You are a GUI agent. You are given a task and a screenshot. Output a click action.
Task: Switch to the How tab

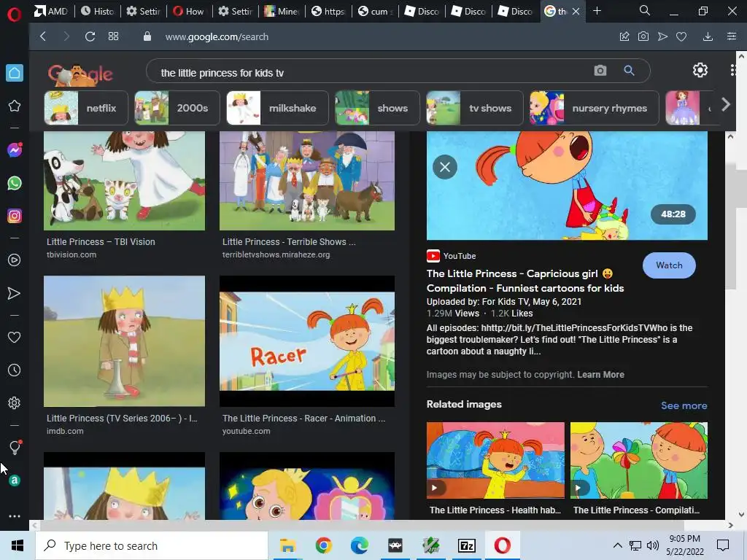click(189, 11)
